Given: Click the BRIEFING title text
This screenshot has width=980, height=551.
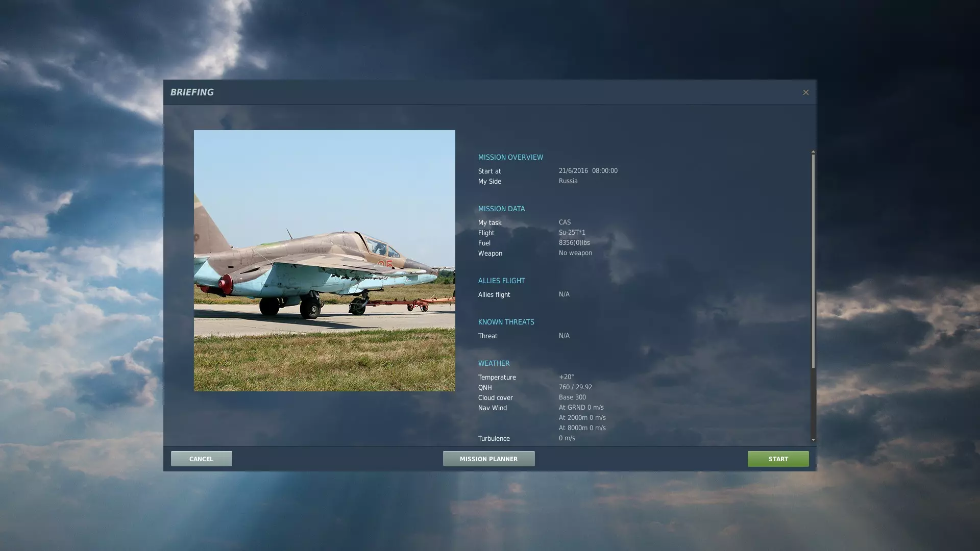Looking at the screenshot, I should click(x=192, y=92).
